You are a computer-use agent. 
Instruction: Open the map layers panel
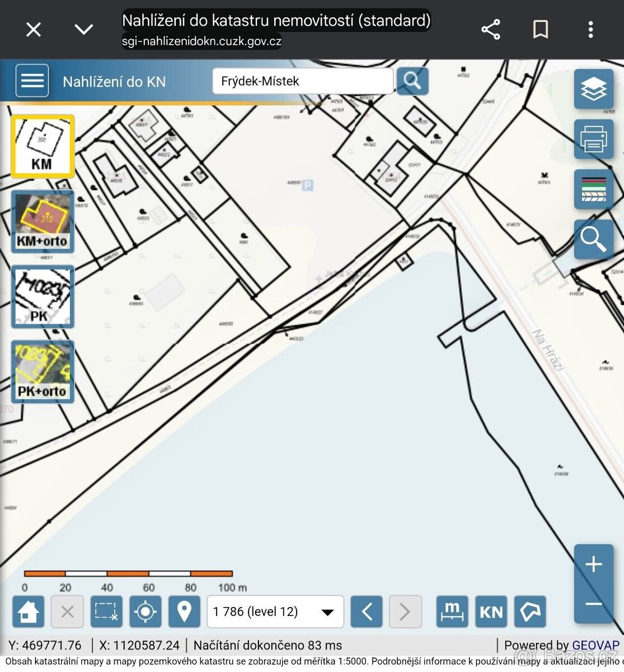(x=593, y=89)
